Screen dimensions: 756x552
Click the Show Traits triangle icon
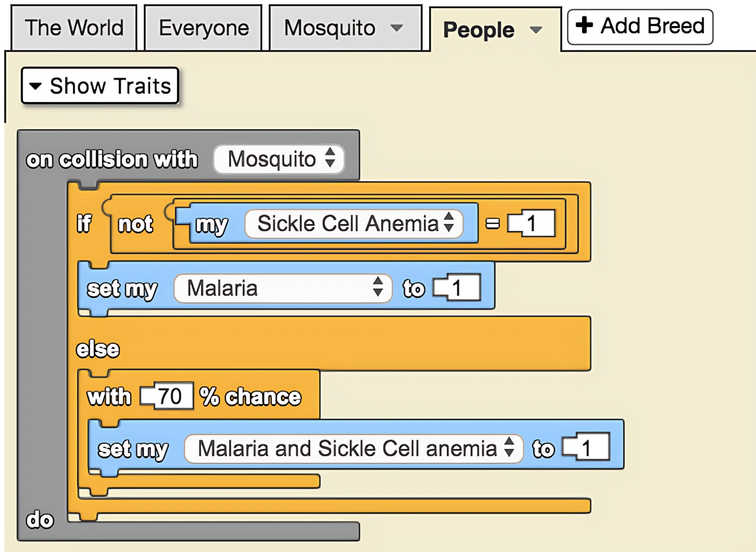[35, 86]
